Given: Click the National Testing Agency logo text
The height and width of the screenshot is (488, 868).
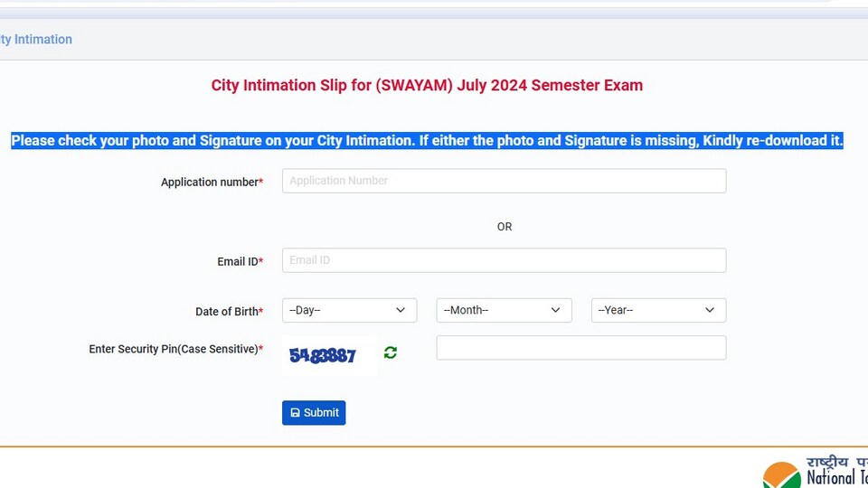Looking at the screenshot, I should tap(837, 472).
